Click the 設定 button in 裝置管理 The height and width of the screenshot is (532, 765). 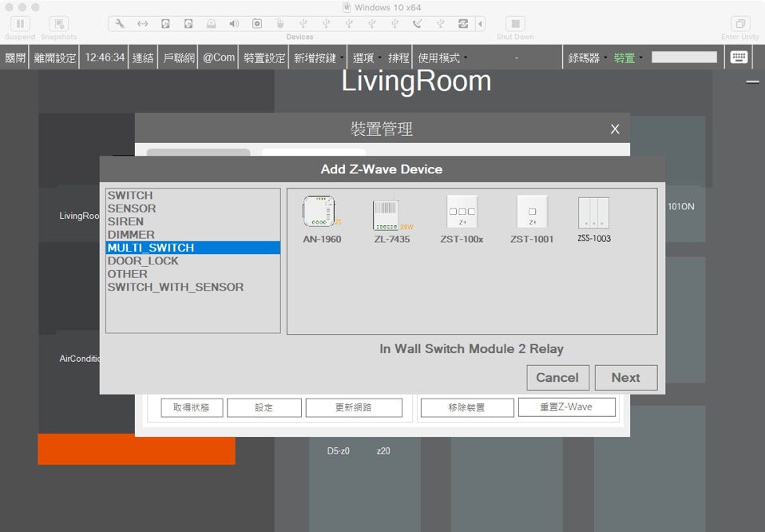264,407
